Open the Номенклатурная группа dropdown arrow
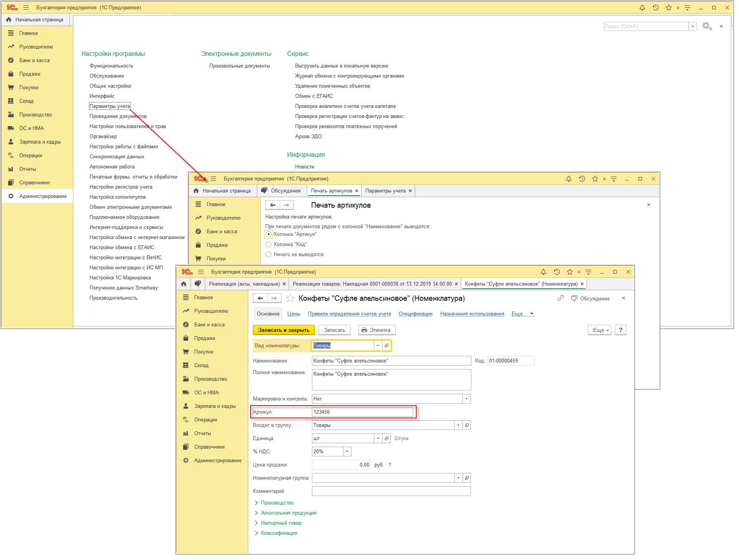The width and height of the screenshot is (739, 560). 459,478
